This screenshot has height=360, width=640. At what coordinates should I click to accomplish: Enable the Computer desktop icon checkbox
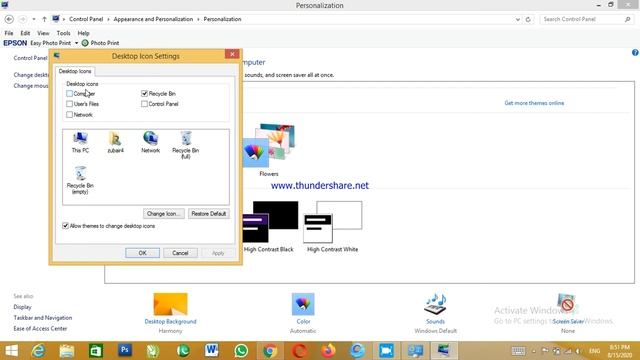69,93
